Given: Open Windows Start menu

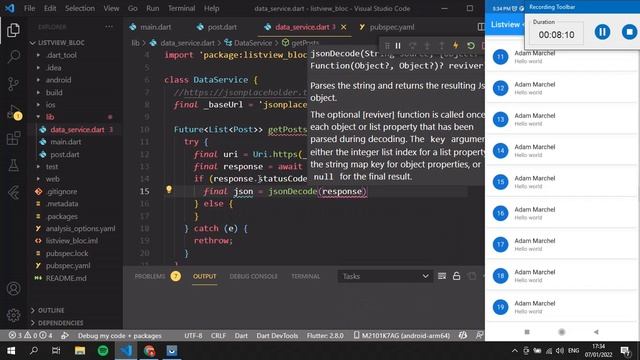Looking at the screenshot, I should pyautogui.click(x=11, y=351).
